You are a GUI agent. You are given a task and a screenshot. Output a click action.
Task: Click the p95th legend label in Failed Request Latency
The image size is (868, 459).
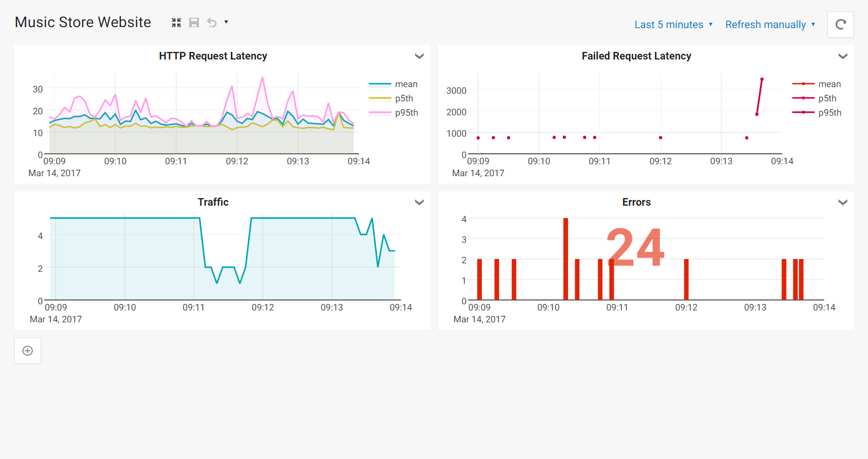(x=829, y=112)
